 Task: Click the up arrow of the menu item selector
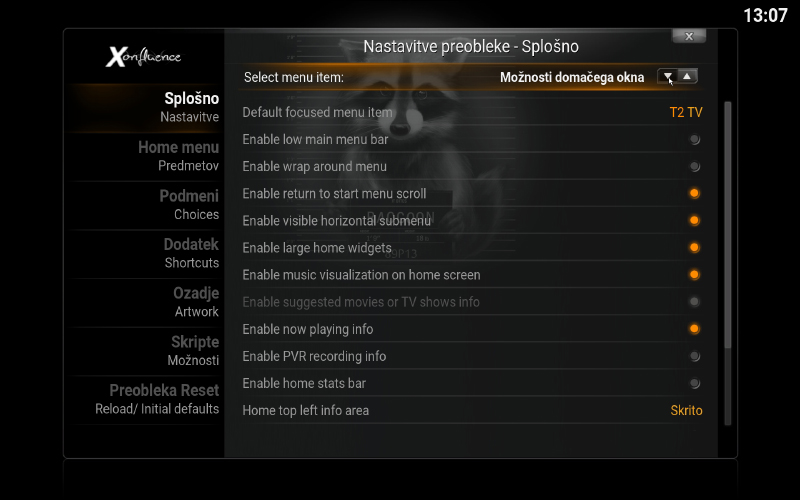pos(687,77)
